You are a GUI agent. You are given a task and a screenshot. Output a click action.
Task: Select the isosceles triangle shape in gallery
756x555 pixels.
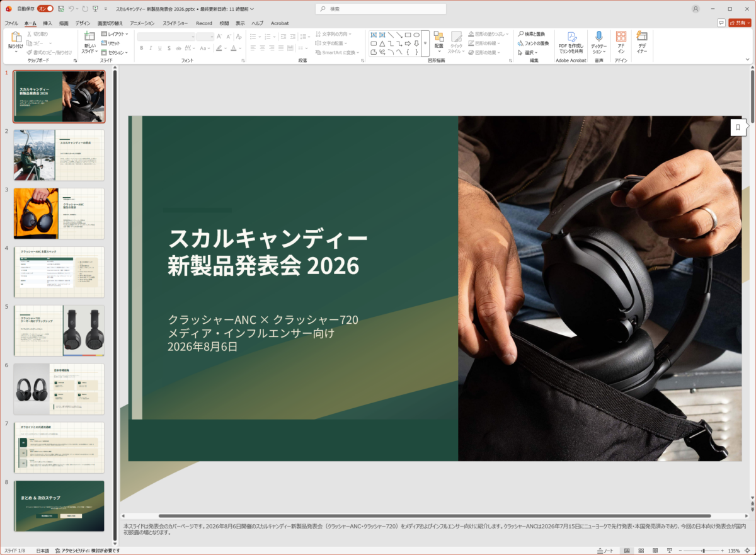[382, 43]
